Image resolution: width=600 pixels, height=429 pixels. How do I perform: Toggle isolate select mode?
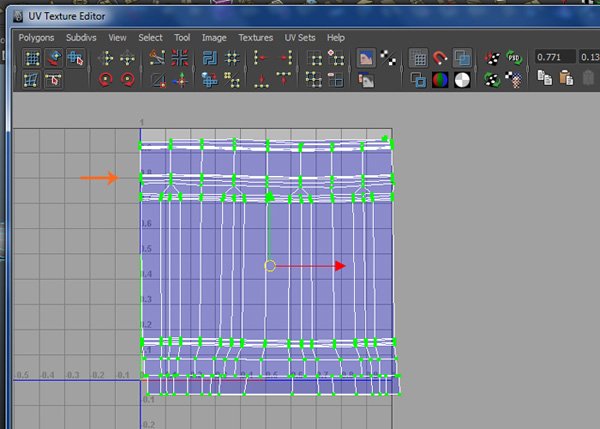(x=315, y=58)
